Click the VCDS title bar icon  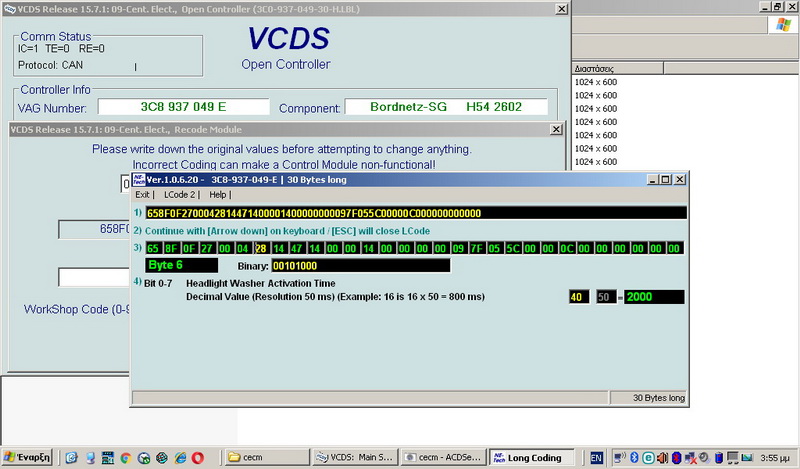click(9, 9)
